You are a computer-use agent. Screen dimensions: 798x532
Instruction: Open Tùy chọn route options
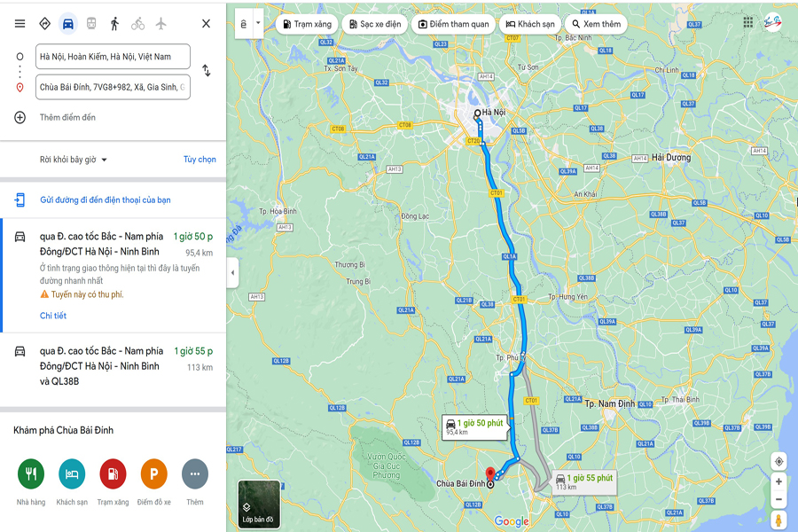[x=199, y=160]
